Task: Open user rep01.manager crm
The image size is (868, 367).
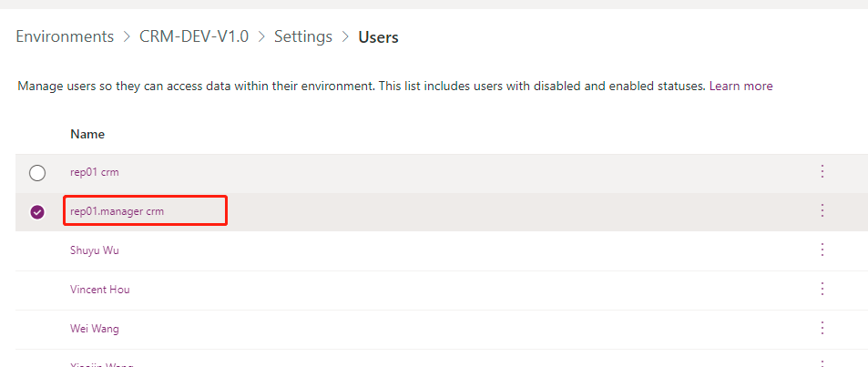Action: point(117,211)
